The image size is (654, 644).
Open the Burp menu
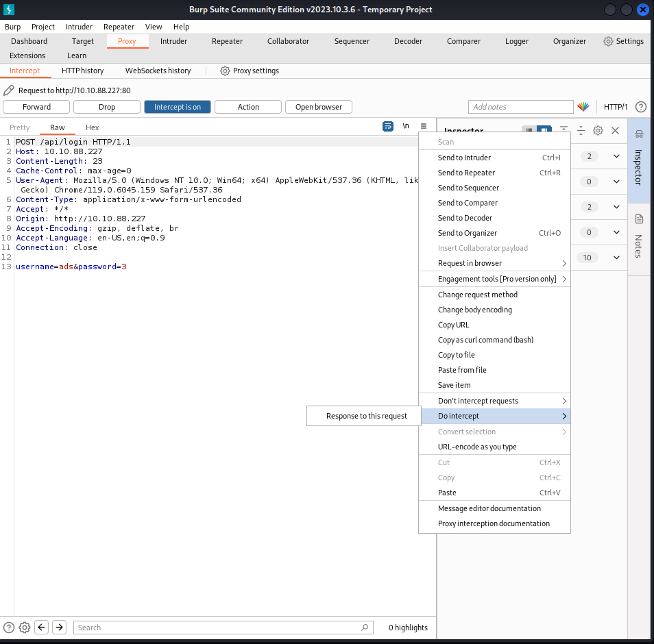(x=12, y=27)
